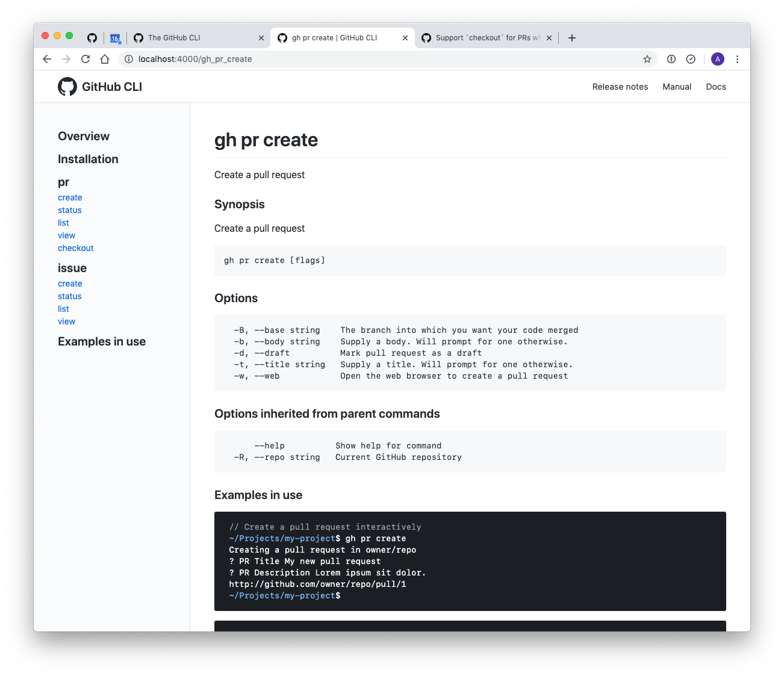Click 'Options inherited from parent commands' heading
The image size is (784, 676).
pyautogui.click(x=327, y=414)
